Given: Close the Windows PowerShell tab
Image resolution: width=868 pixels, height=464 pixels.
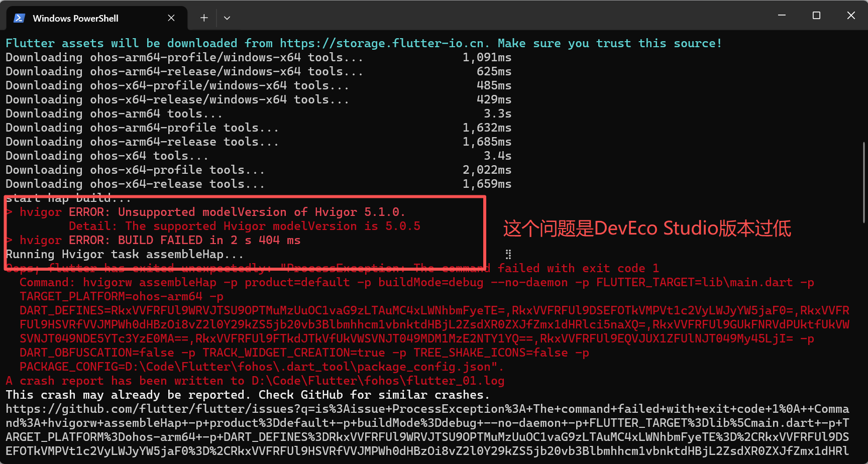Looking at the screenshot, I should (171, 18).
